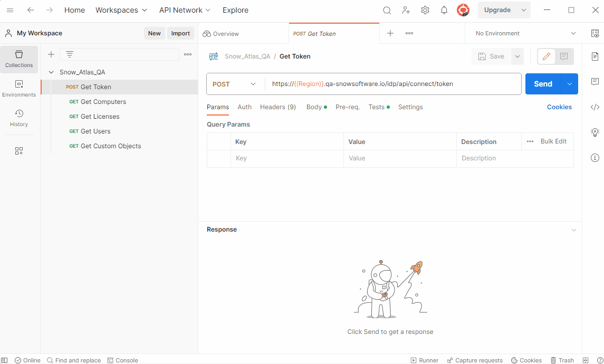Click the query param Value field
Image resolution: width=604 pixels, height=364 pixels.
[400, 158]
